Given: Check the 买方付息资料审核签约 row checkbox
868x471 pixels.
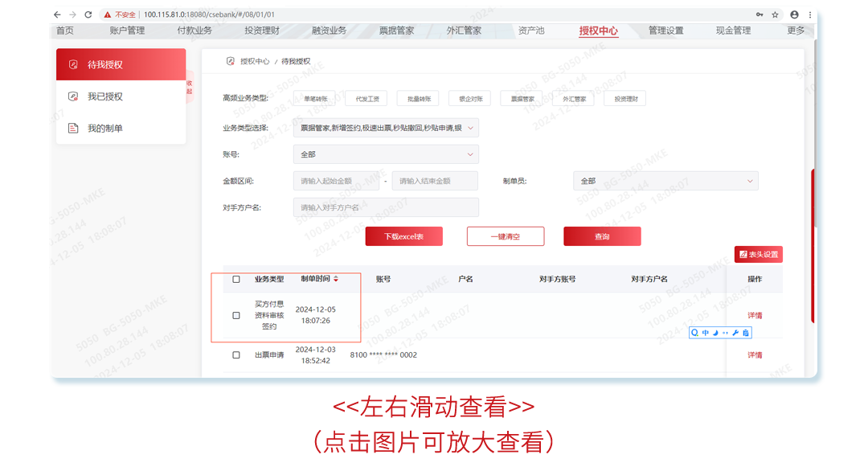Looking at the screenshot, I should tap(235, 317).
